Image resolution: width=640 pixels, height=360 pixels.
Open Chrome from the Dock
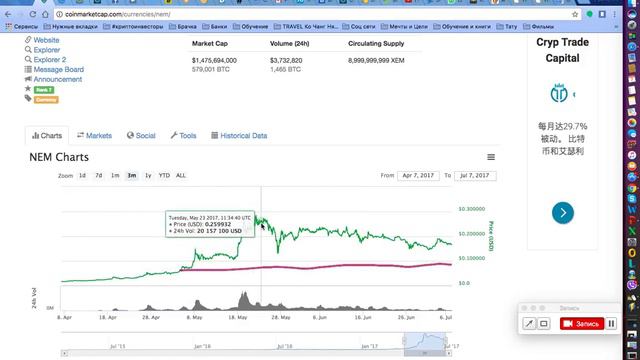point(632,188)
